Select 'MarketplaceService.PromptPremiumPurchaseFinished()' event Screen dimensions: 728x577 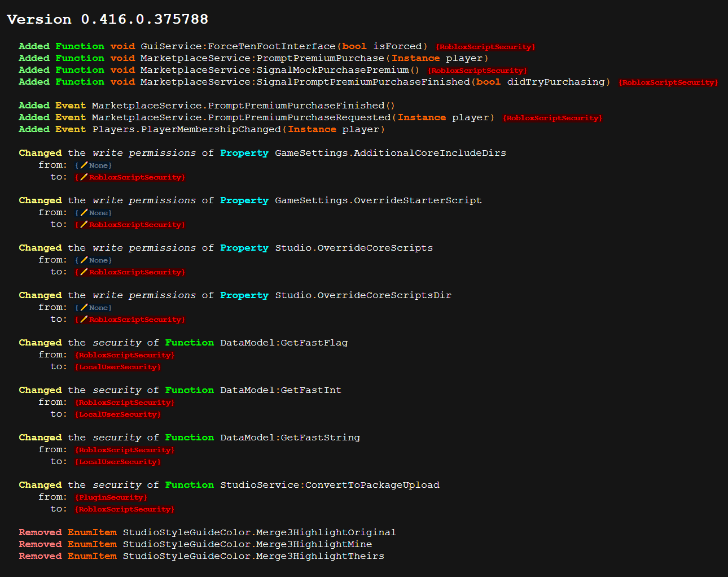coord(243,106)
